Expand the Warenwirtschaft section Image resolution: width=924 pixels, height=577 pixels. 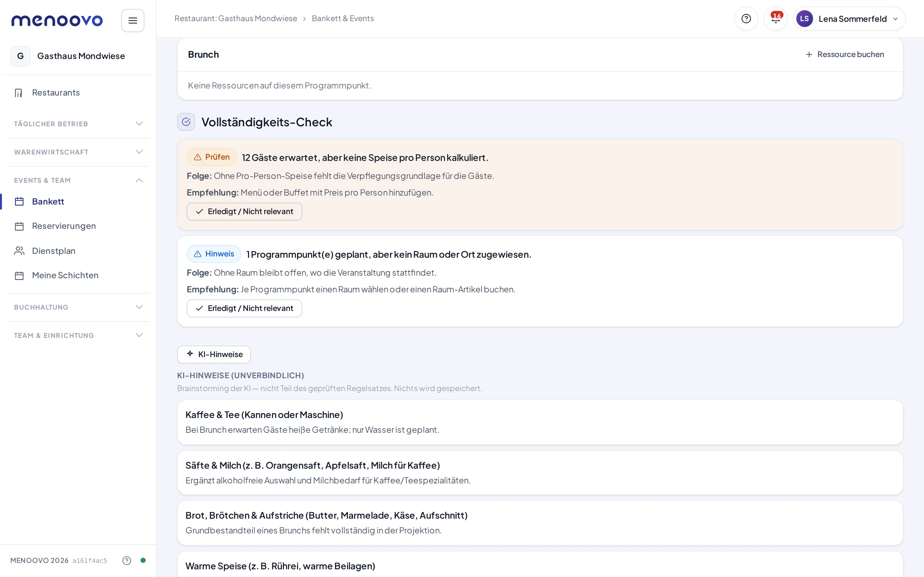(78, 152)
